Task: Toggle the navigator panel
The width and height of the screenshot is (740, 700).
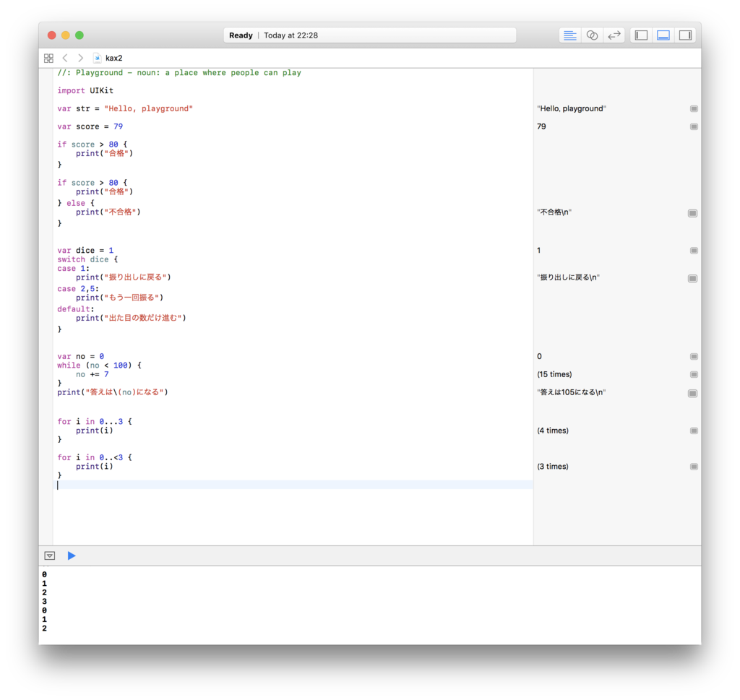Action: 641,35
